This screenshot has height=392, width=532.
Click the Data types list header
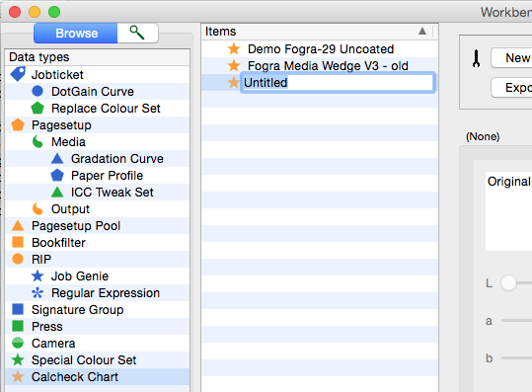point(98,57)
